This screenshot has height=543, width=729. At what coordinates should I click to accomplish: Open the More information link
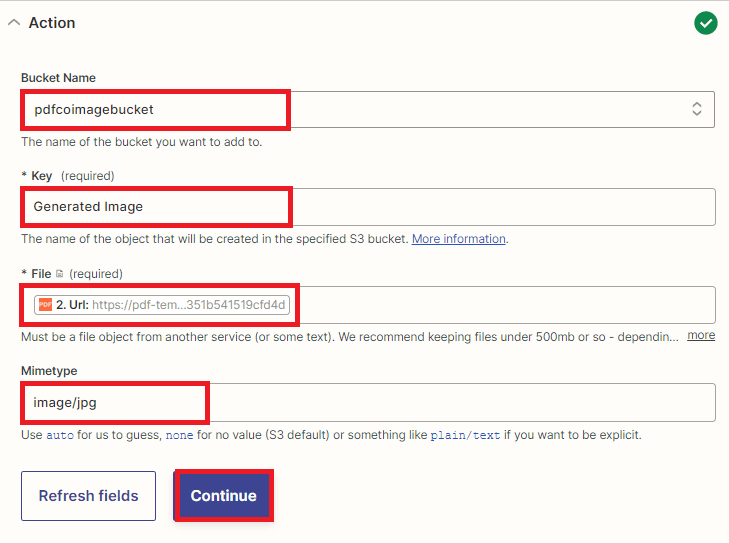point(459,239)
